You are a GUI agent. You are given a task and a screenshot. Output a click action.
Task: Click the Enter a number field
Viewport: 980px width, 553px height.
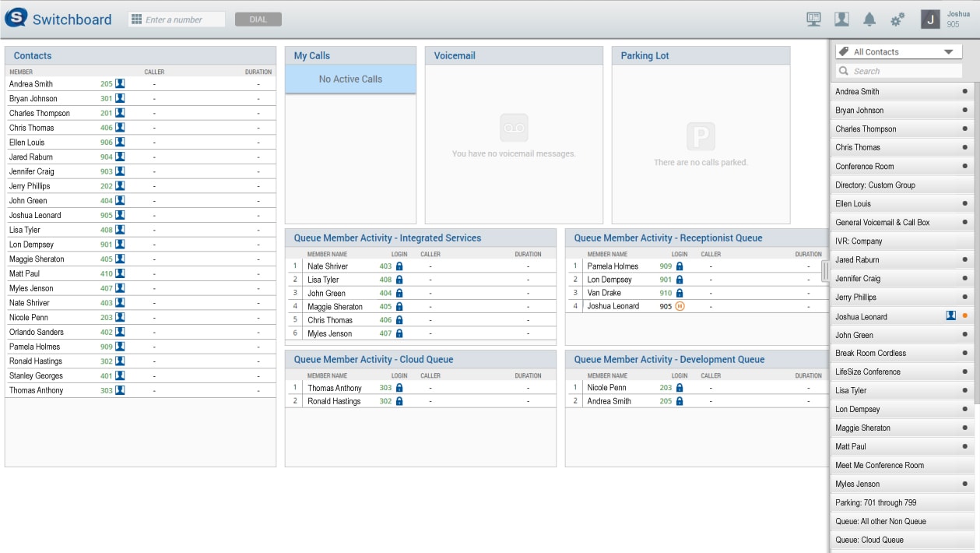tap(184, 19)
